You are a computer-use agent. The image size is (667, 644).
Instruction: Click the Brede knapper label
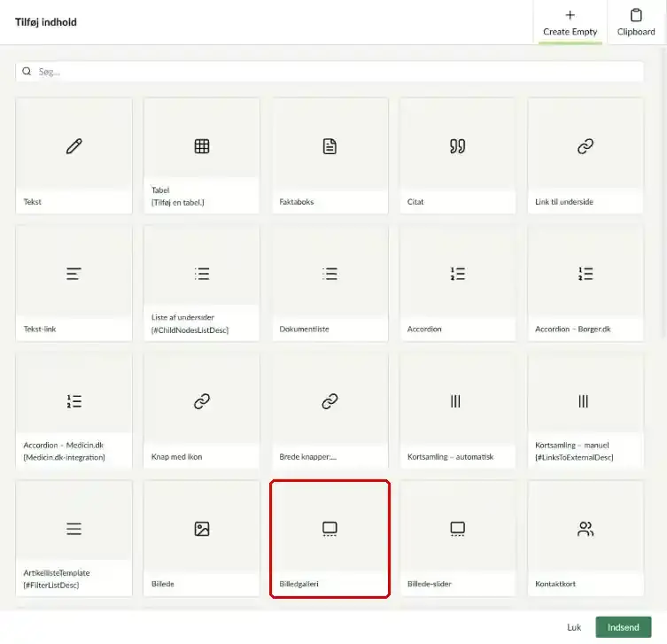click(x=307, y=456)
